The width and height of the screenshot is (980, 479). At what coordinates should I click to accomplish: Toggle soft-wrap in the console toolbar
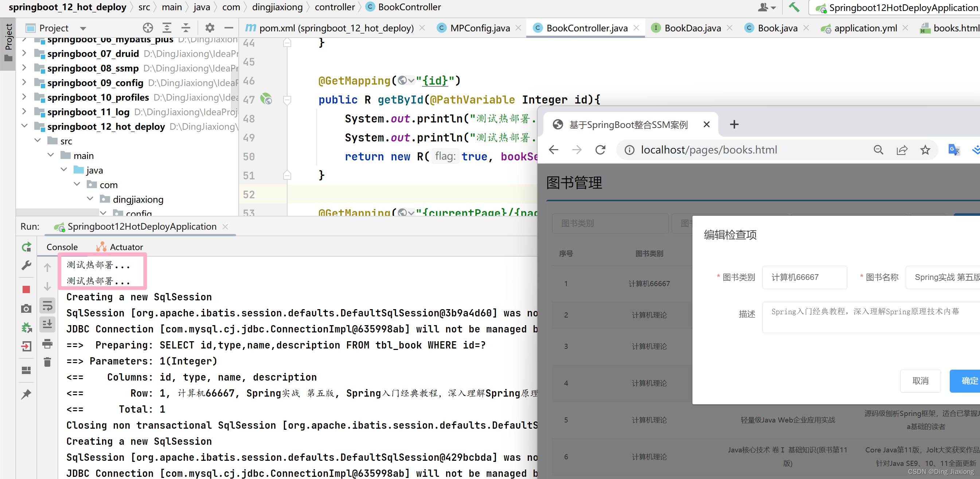(x=47, y=305)
